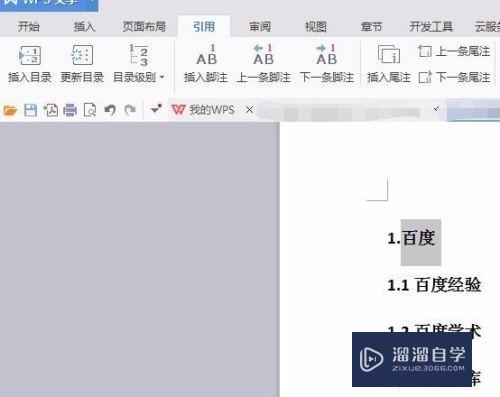Viewport: 500px width, 397px height.
Task: Click the Save disk icon
Action: 30,110
